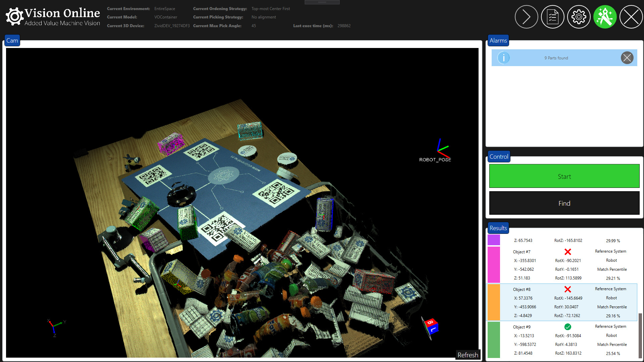Click the green Start button
Image resolution: width=644 pixels, height=362 pixels.
564,176
